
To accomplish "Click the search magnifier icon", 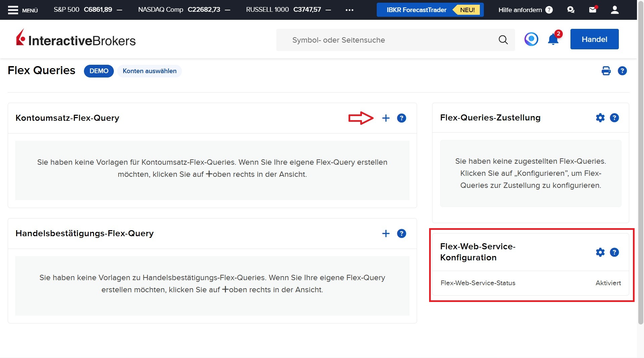I will pyautogui.click(x=503, y=40).
